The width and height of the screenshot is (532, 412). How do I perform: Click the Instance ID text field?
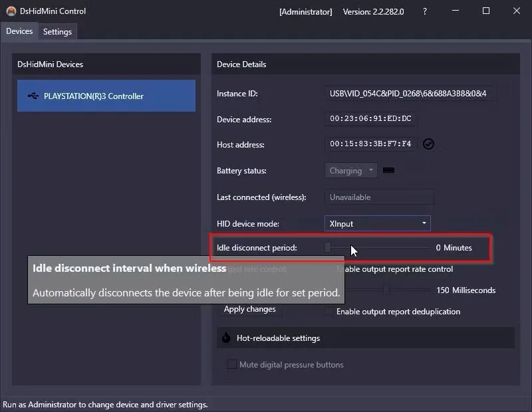pos(410,93)
